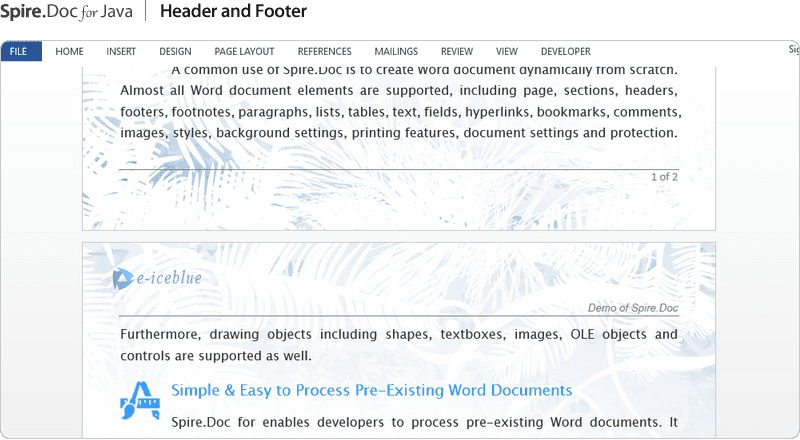Click heading 'Simple & Easy to Process Pre-Existing Word Documents'
The image size is (800, 440).
(x=371, y=390)
